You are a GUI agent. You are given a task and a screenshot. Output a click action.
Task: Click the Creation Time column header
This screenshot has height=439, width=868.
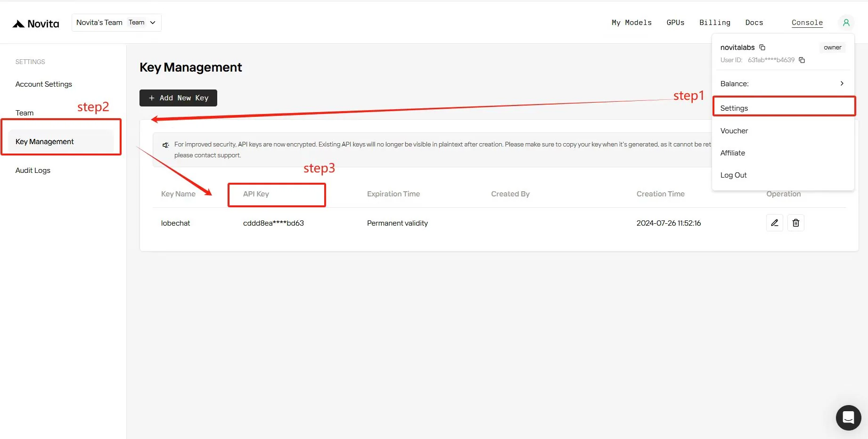click(661, 194)
